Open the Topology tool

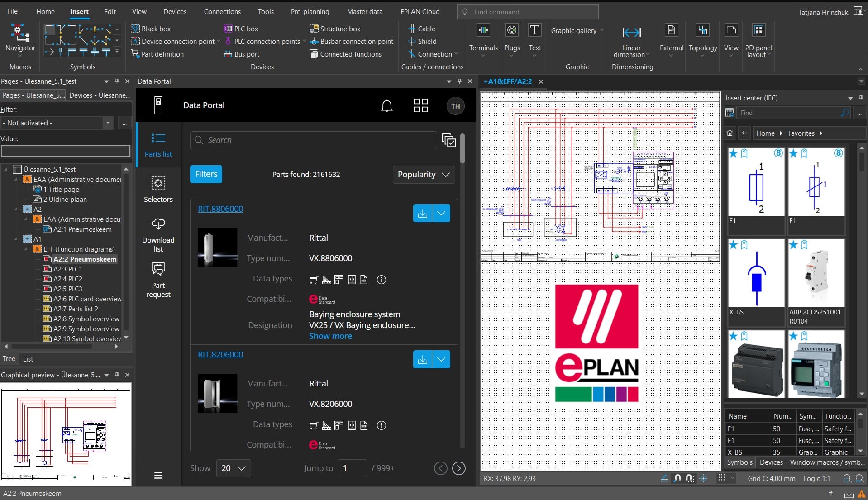coord(702,40)
